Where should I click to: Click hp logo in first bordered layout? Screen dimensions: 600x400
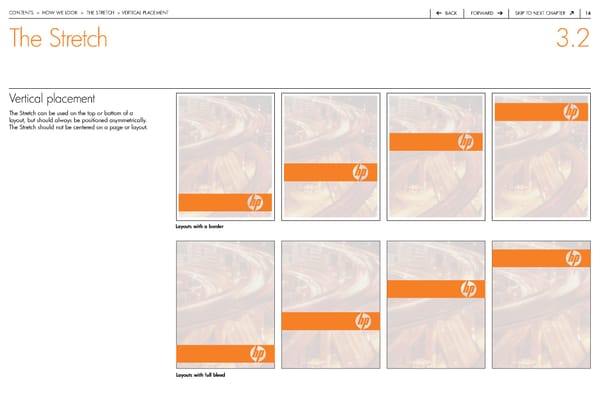(x=255, y=202)
